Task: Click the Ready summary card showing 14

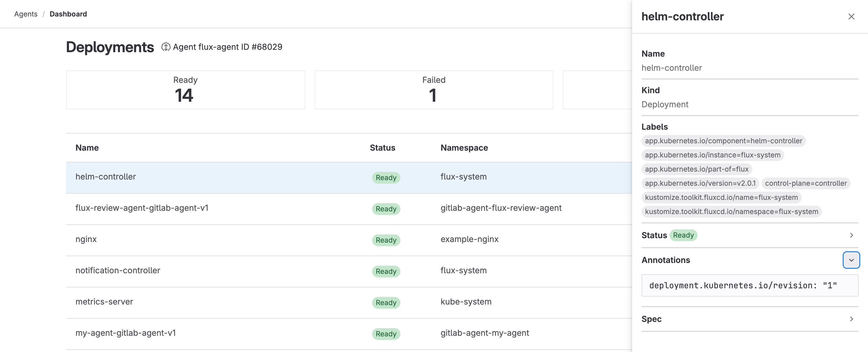Action: (185, 90)
